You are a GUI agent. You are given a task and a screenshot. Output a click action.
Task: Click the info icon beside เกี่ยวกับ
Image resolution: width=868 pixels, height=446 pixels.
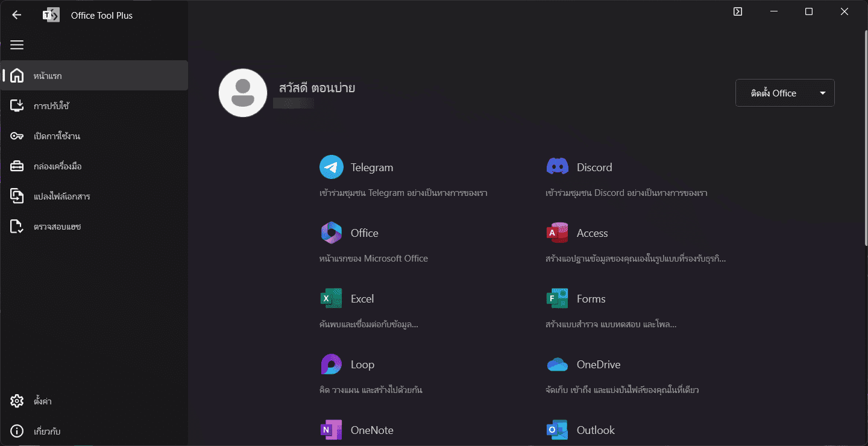coord(17,432)
